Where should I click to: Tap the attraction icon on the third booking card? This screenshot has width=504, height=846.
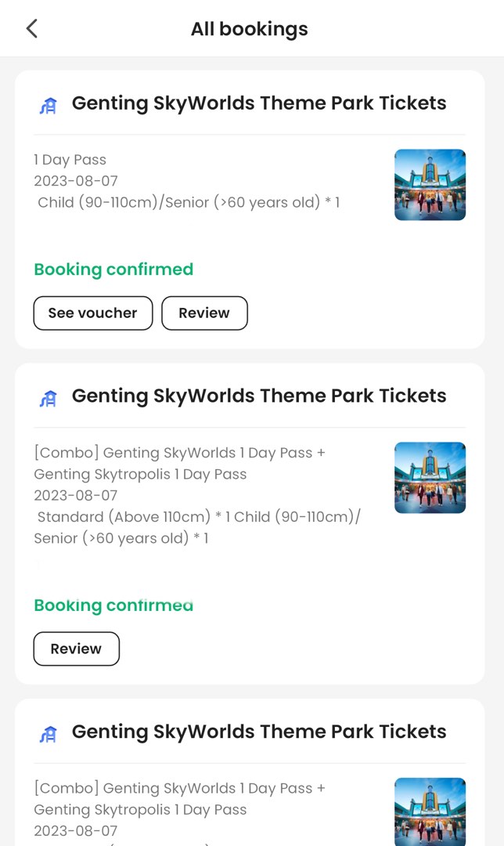(49, 732)
